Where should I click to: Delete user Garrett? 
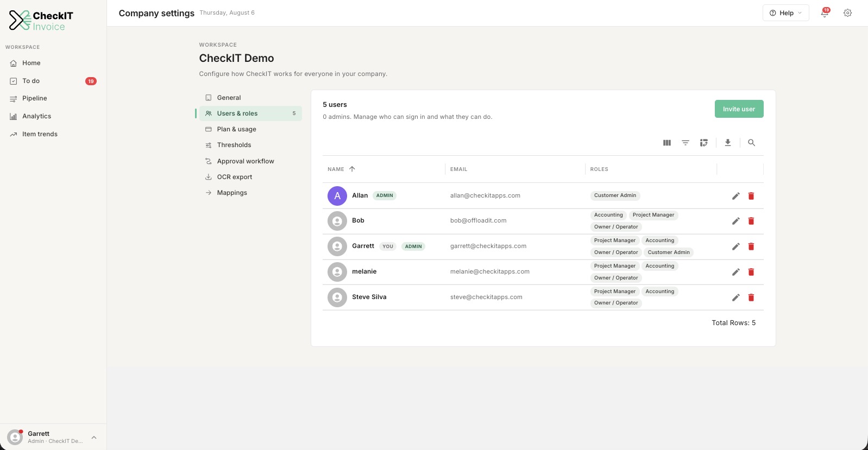click(x=751, y=246)
